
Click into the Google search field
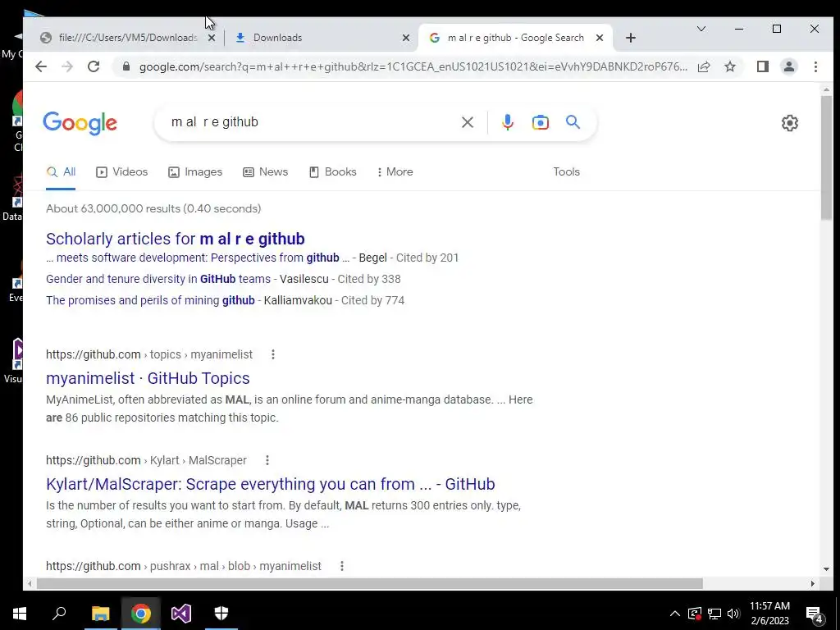[311, 122]
